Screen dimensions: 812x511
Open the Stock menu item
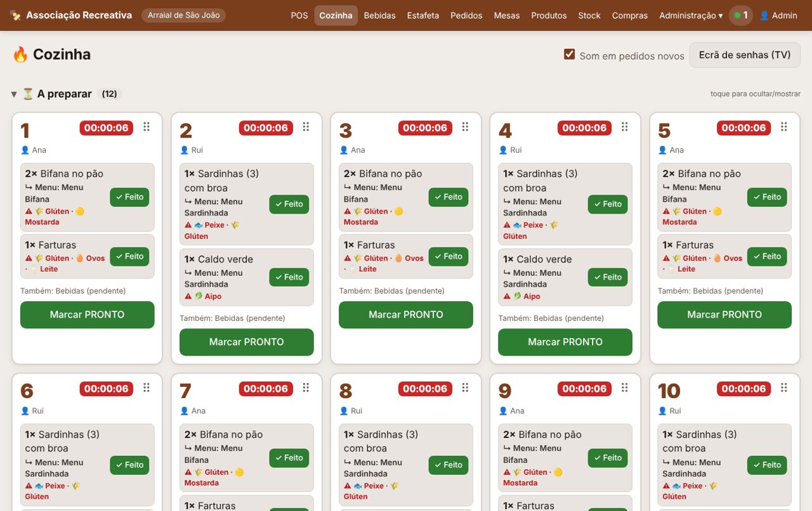tap(589, 15)
